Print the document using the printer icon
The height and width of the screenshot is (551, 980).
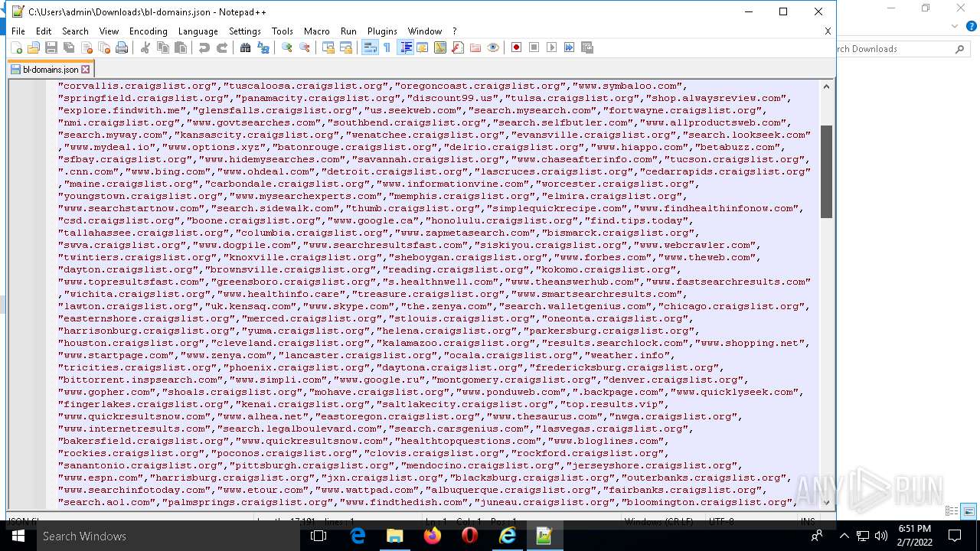[x=122, y=47]
